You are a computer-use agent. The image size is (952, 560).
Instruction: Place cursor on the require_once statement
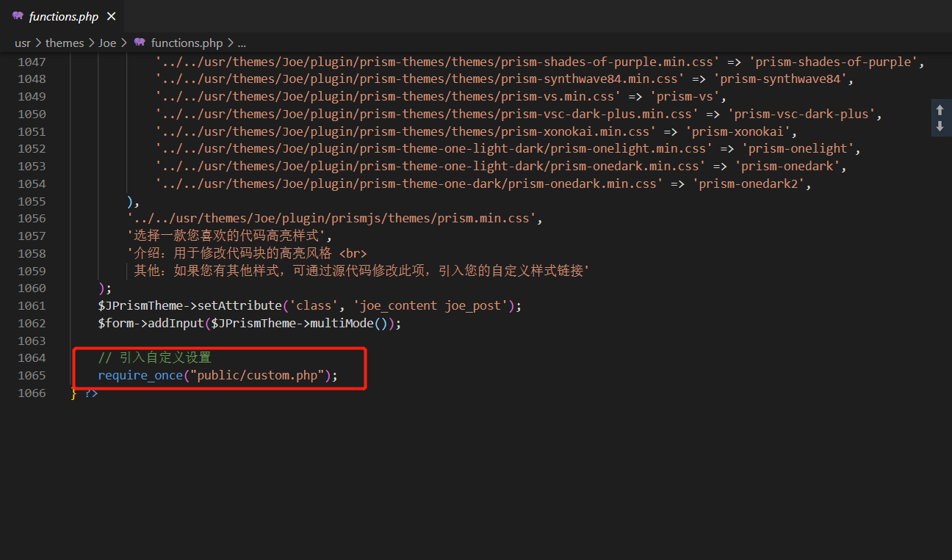[140, 375]
